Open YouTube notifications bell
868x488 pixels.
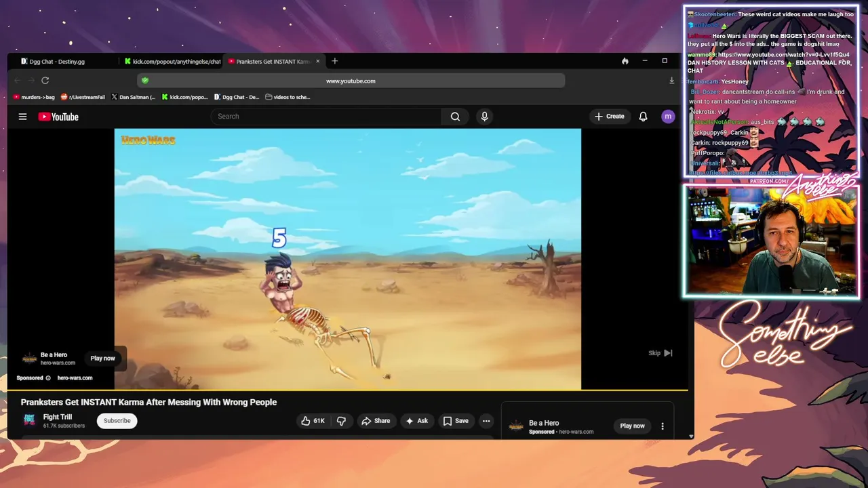tap(643, 117)
